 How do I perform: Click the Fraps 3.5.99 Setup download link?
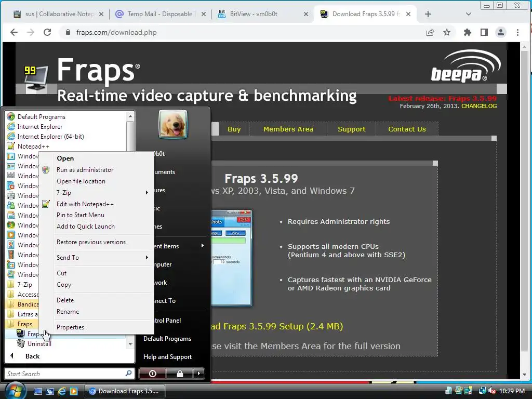click(x=276, y=326)
